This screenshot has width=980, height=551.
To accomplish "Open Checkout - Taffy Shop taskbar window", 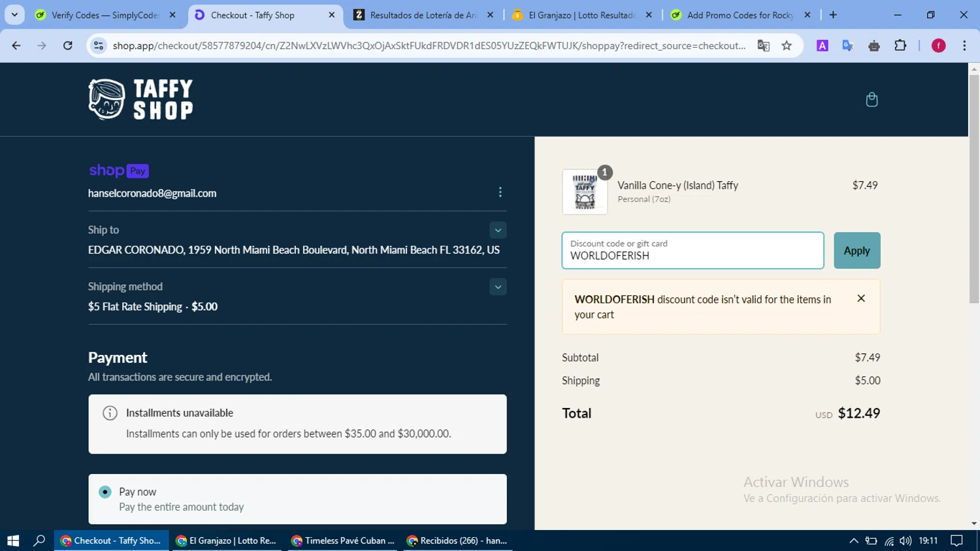I will pyautogui.click(x=111, y=541).
